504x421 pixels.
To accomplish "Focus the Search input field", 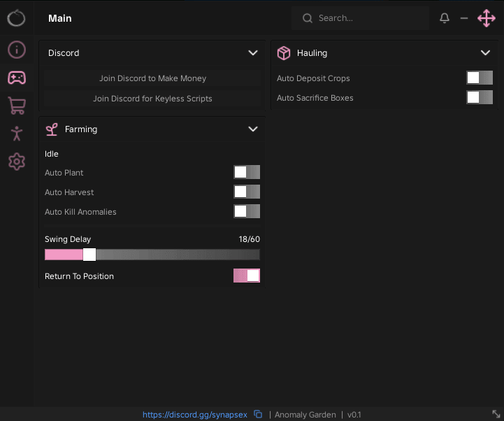I will (x=360, y=18).
